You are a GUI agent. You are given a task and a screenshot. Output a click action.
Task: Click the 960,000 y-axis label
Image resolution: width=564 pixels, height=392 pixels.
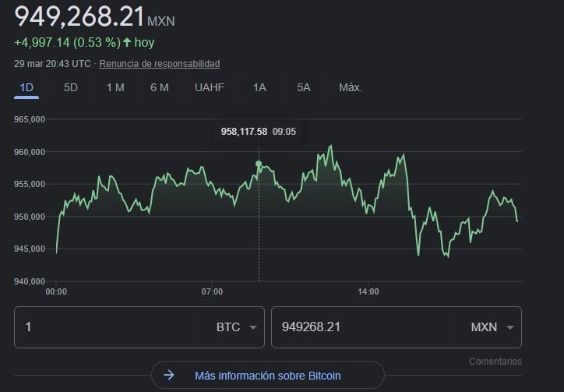[x=30, y=152]
